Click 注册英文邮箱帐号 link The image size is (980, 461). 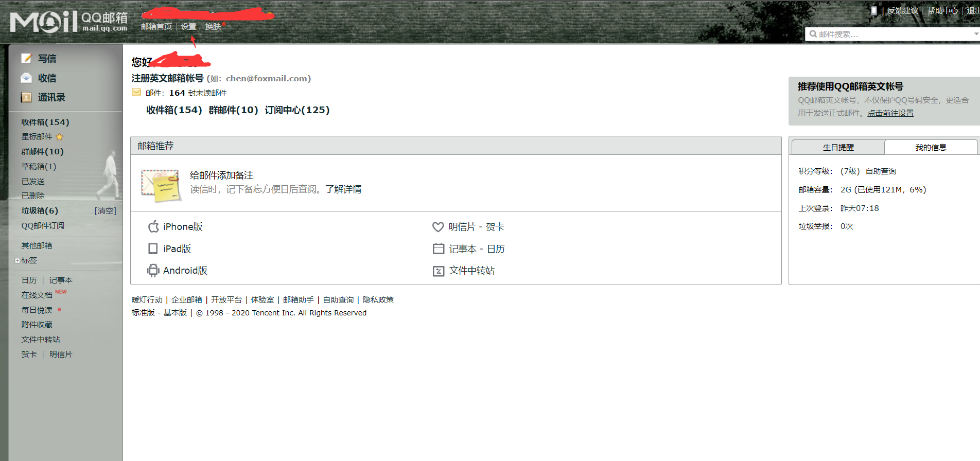(167, 78)
